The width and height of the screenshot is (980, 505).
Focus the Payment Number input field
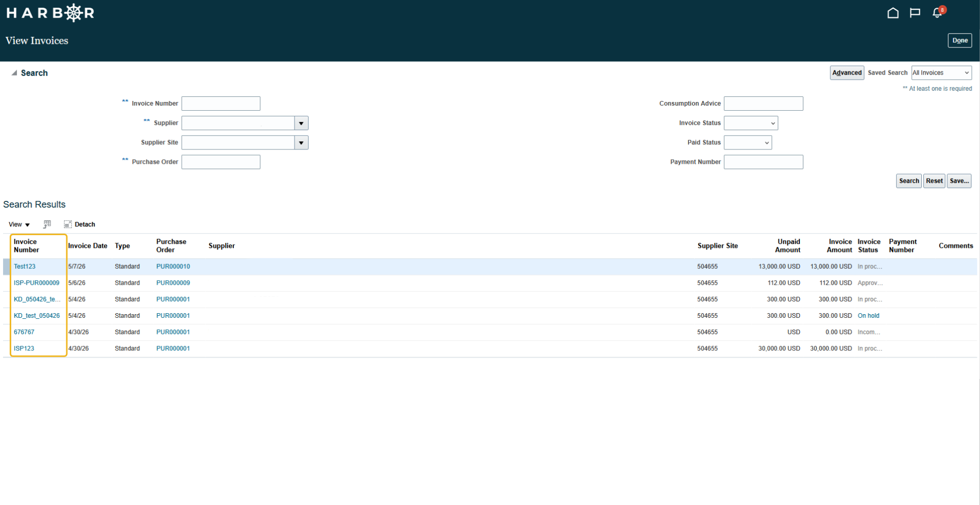(764, 162)
